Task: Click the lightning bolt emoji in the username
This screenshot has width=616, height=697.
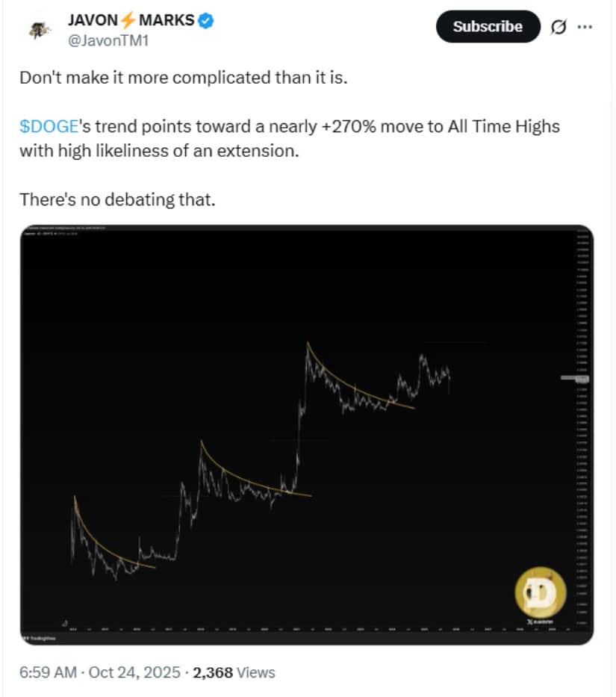Action: (x=126, y=20)
